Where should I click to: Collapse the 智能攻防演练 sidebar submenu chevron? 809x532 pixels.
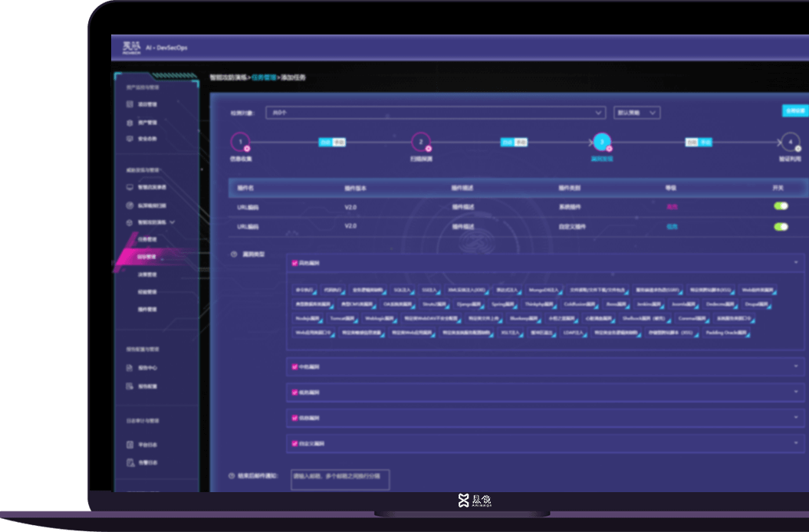173,222
